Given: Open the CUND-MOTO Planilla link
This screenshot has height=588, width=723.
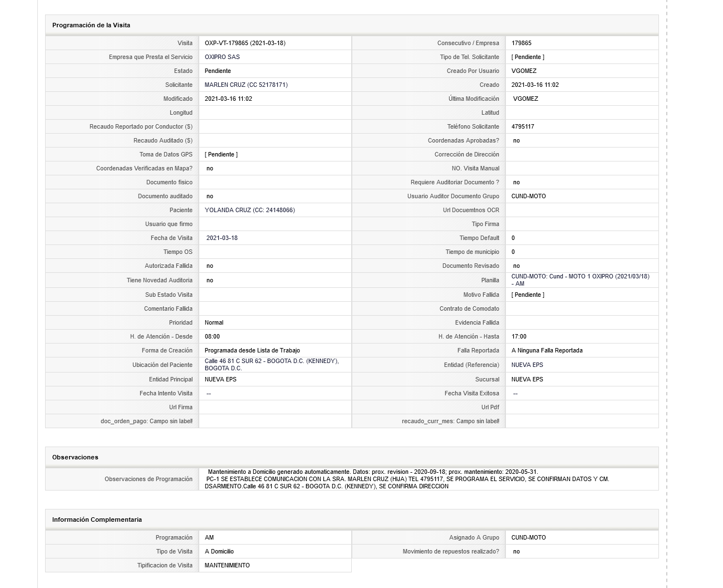Looking at the screenshot, I should 580,280.
